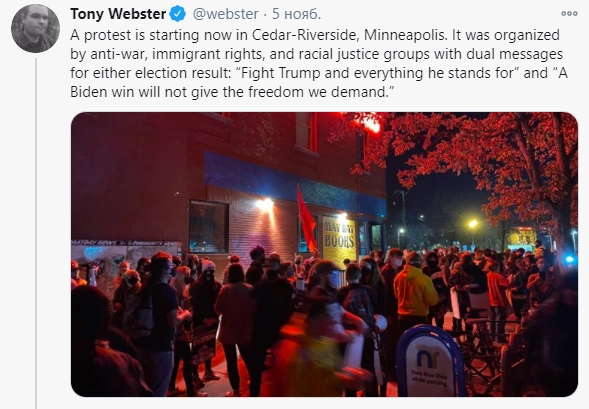Click the Tony Webster display name

click(118, 14)
